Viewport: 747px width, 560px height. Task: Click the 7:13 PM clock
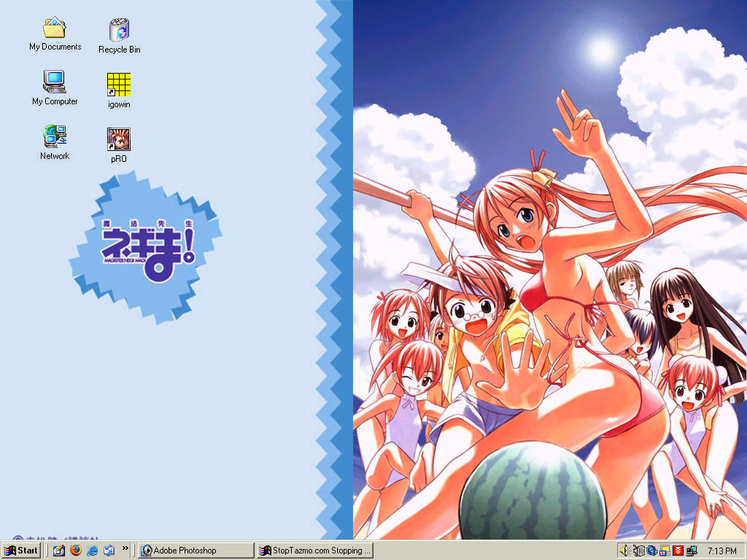[x=721, y=551]
